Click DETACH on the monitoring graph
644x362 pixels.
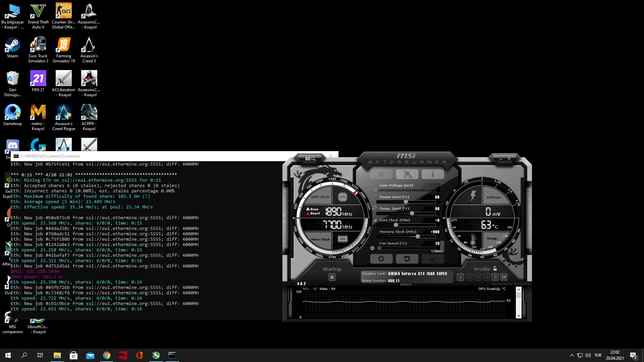click(406, 285)
